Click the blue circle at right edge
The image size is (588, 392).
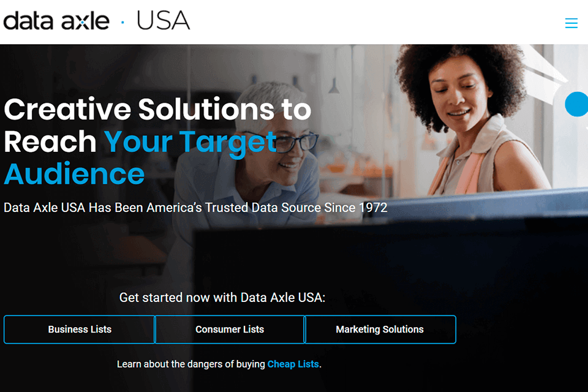tap(577, 104)
